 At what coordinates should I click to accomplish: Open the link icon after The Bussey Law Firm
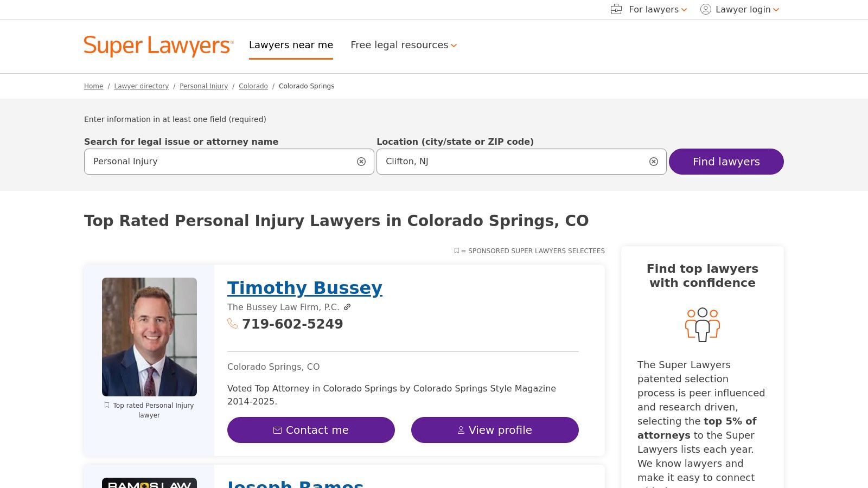pos(348,307)
